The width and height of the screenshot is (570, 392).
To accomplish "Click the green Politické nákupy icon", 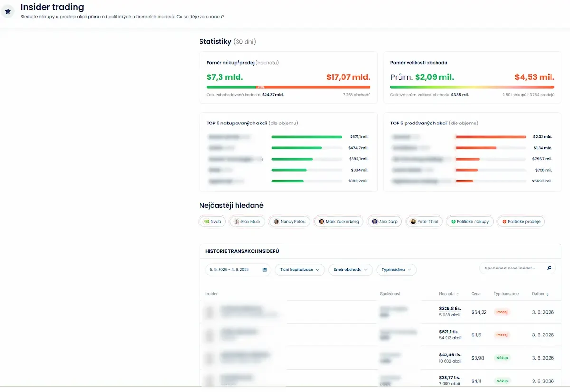I will [x=453, y=221].
